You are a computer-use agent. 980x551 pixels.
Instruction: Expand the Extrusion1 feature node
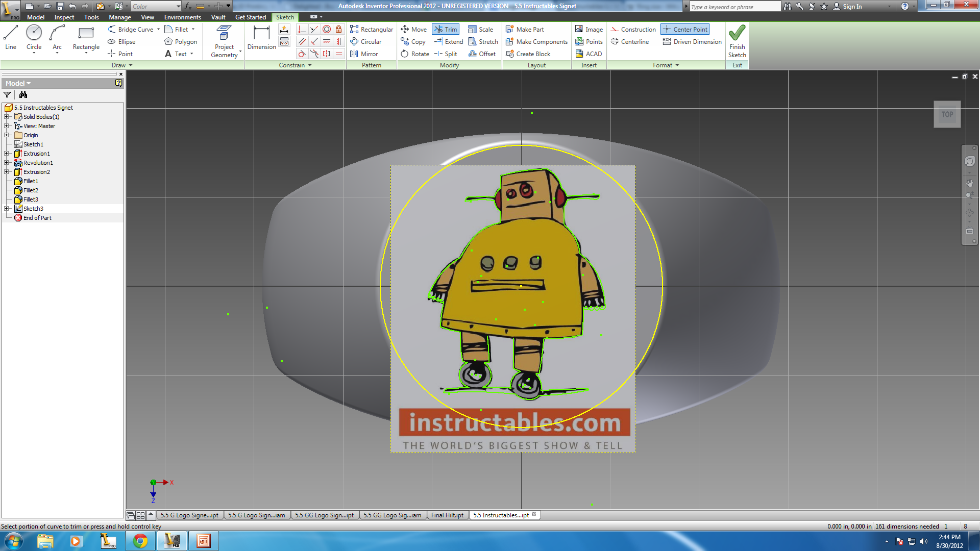(x=7, y=154)
